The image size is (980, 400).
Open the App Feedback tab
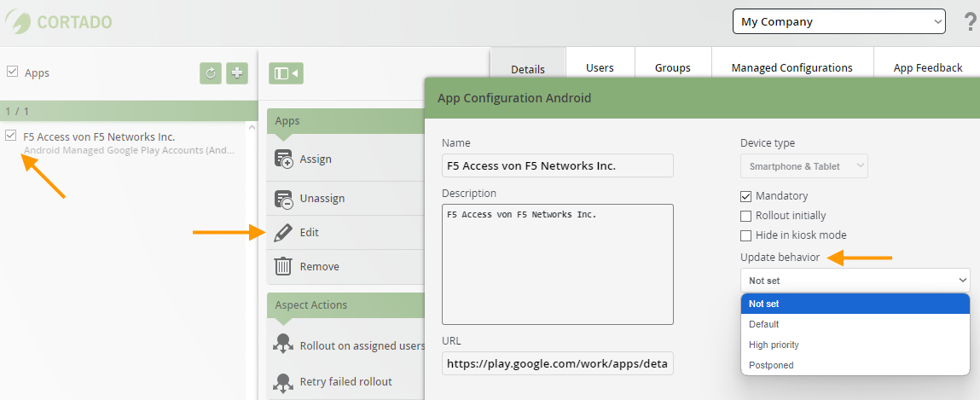point(927,67)
